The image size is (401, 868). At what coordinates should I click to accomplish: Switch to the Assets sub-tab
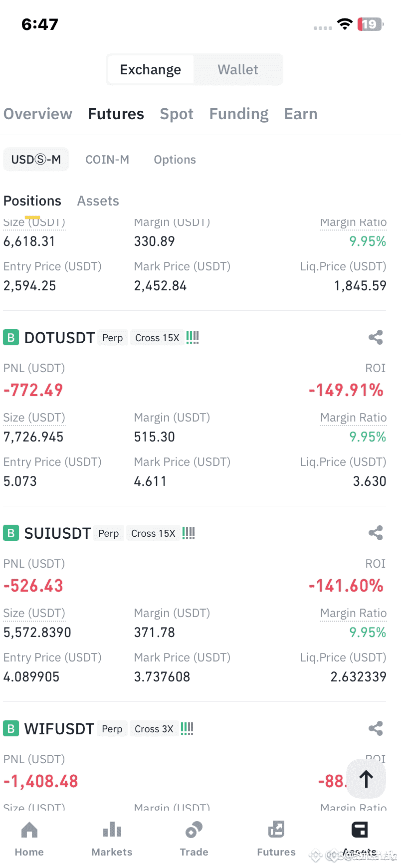(98, 201)
